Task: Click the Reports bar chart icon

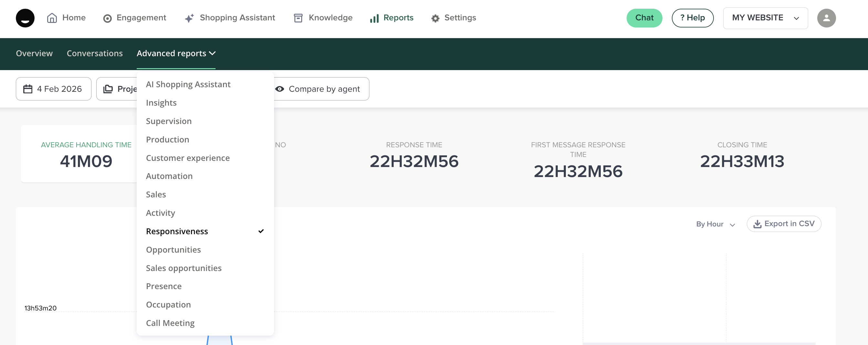Action: pyautogui.click(x=374, y=18)
